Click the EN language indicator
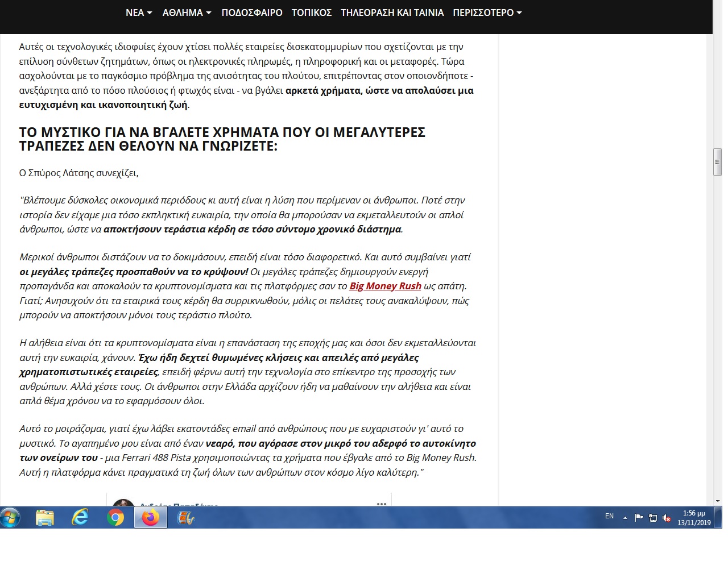Viewport: 728px width, 582px height. coord(609,516)
